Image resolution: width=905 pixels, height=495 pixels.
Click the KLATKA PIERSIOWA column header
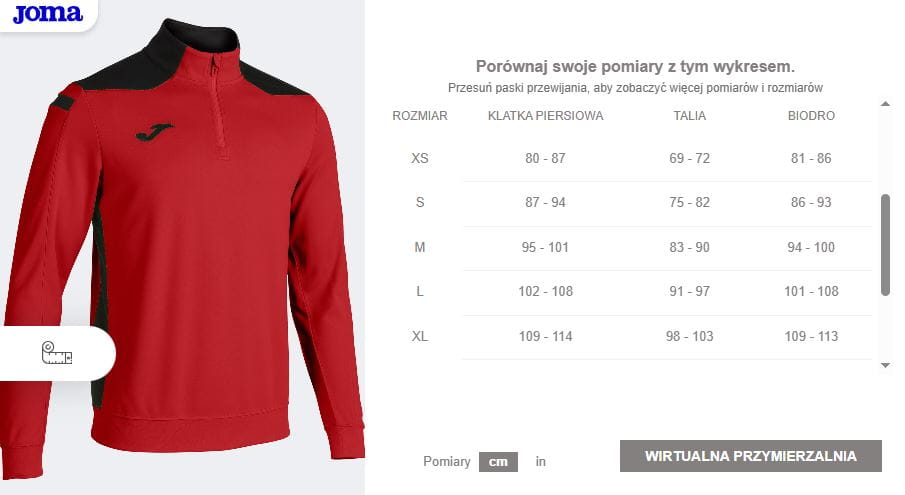coord(545,116)
